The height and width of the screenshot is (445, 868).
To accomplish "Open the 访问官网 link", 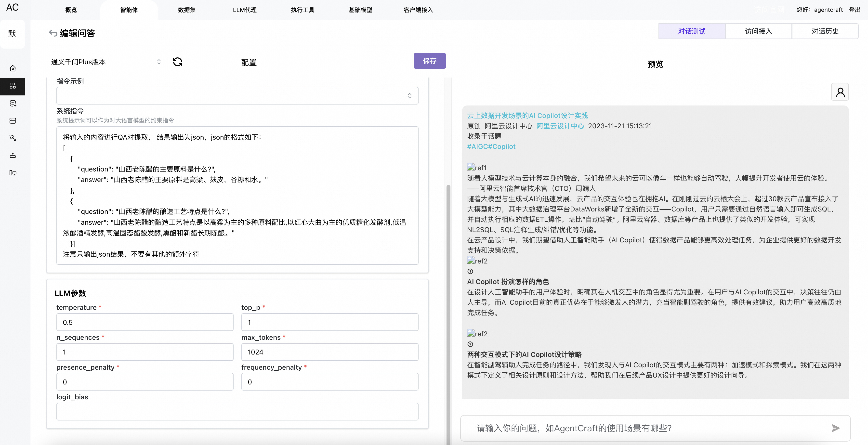I will [x=769, y=10].
